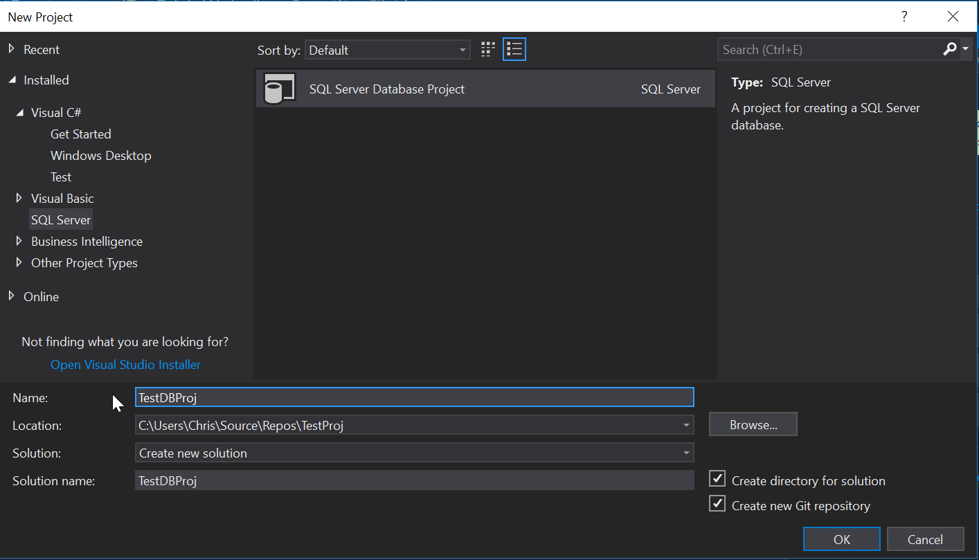
Task: Click the SQL Server Database Project icon
Action: 280,89
